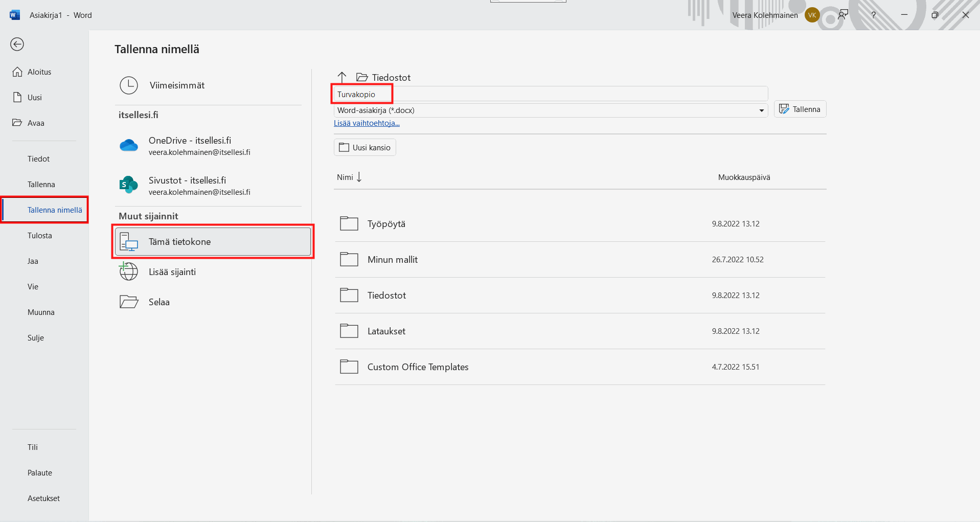Open Selaa to browse folders
980x522 pixels.
pyautogui.click(x=213, y=302)
